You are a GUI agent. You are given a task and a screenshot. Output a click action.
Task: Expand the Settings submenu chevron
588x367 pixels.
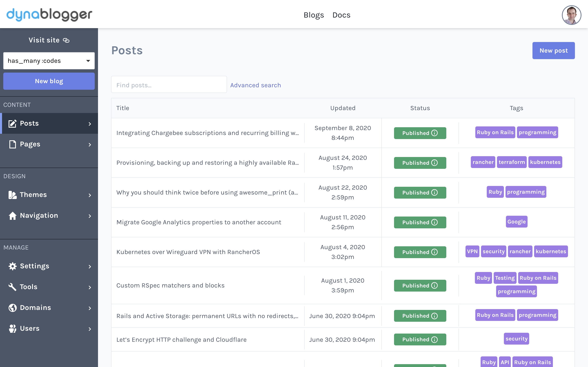click(90, 266)
